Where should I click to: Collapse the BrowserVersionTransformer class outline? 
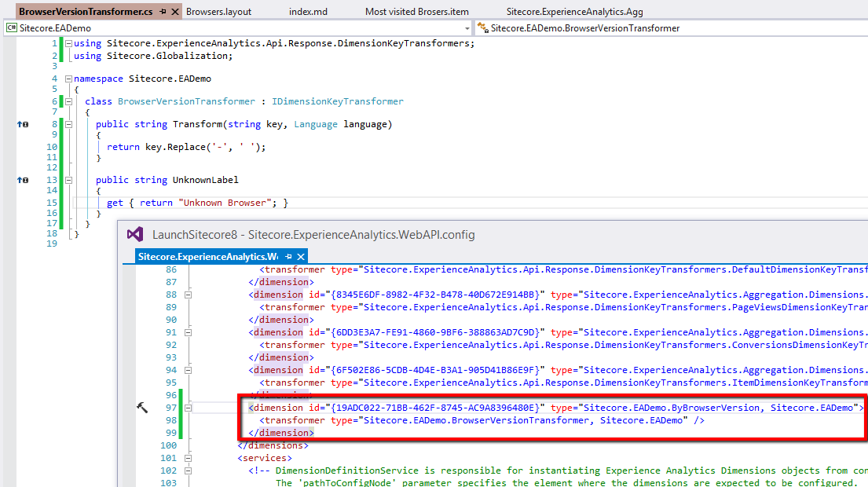(68, 101)
